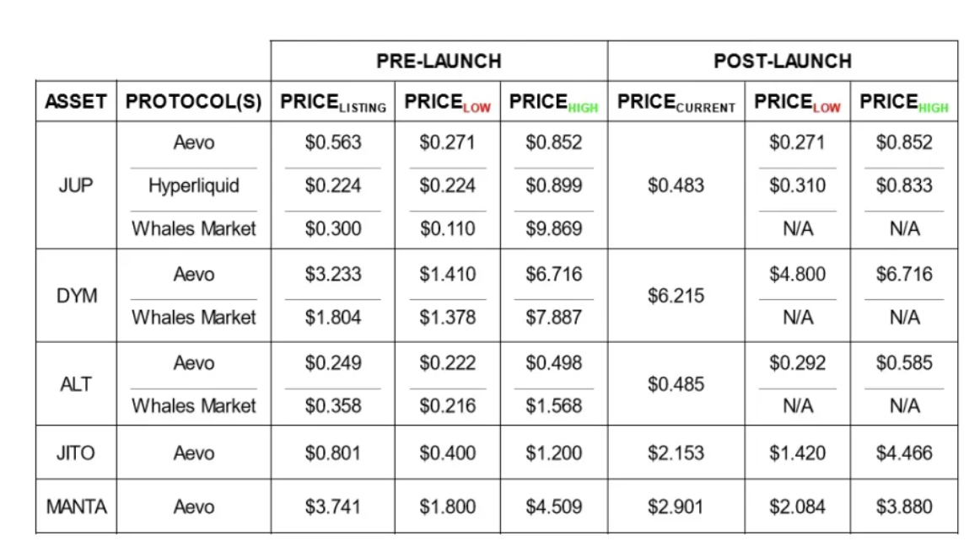Select the JUP asset cell
Viewport: 980px width, 541px height.
click(76, 185)
